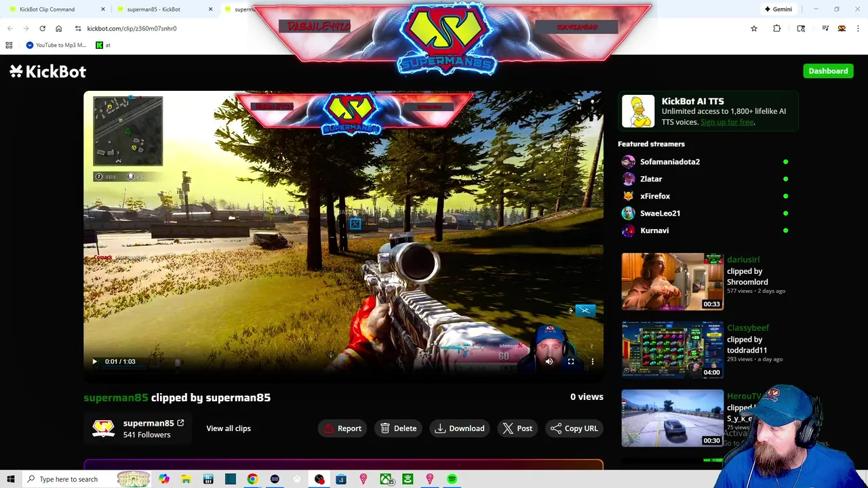868x488 pixels.
Task: Close the superman85 - KickBot tab
Action: click(210, 9)
